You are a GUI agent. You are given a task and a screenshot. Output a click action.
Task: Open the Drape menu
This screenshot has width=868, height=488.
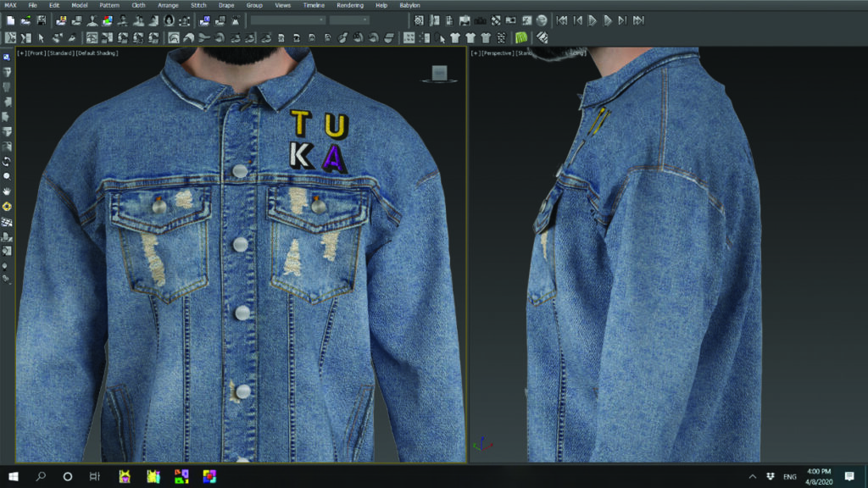pos(226,5)
